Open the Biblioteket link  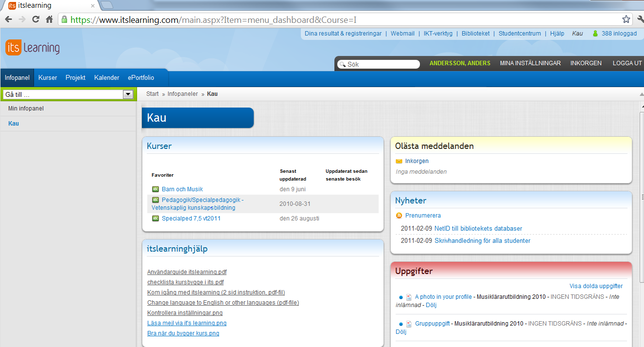tap(476, 34)
